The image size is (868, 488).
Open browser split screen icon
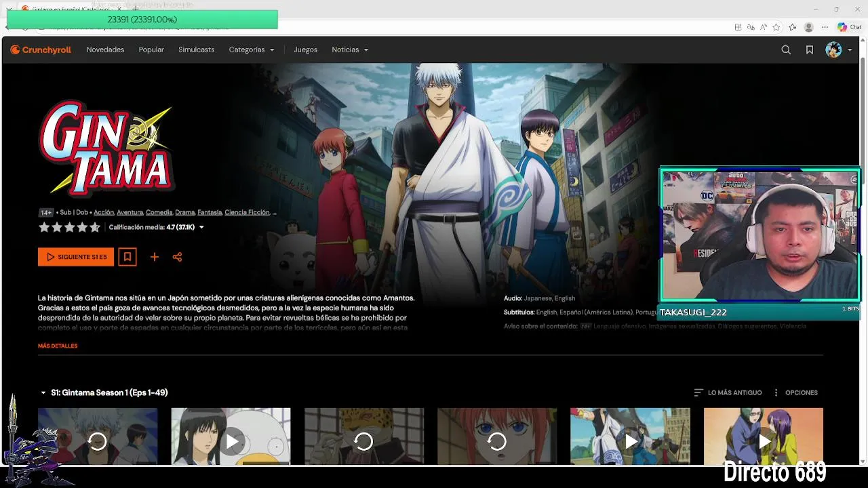[x=738, y=27]
